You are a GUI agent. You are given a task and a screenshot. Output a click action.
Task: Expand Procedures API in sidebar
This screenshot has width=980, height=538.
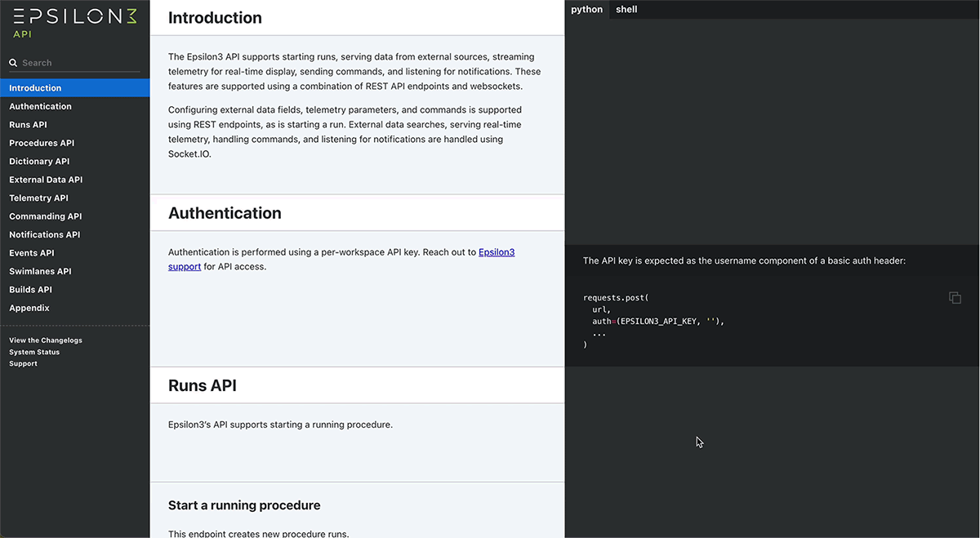coord(42,143)
